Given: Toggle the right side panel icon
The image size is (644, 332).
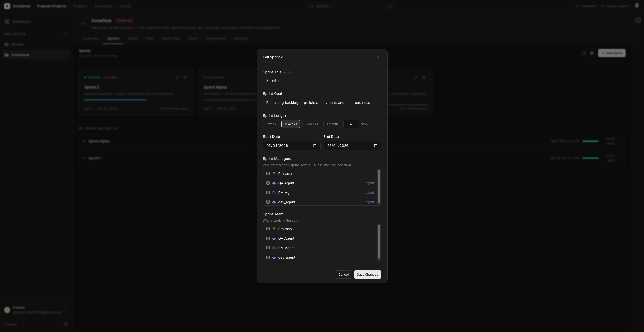Looking at the screenshot, I should (638, 20).
